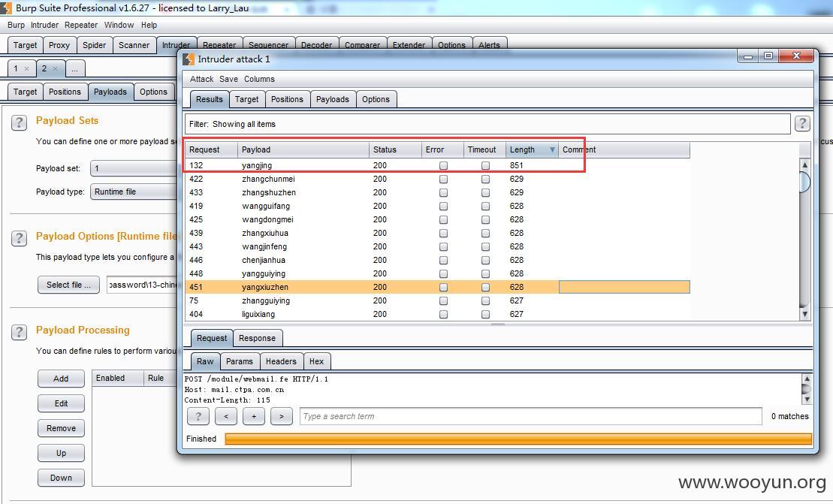Screen dimensions: 833x504
Task: Open Hex tab of request viewer
Action: [x=317, y=362]
